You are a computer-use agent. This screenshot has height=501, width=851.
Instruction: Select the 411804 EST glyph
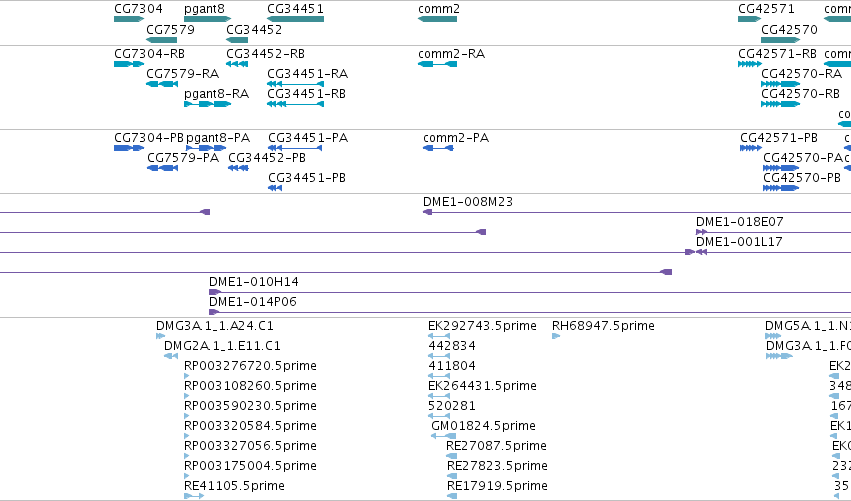(439, 376)
